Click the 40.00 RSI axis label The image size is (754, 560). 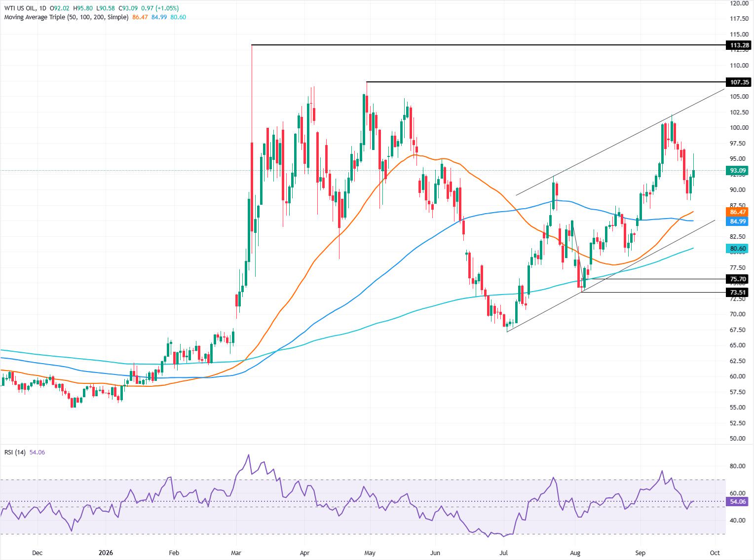(x=738, y=521)
